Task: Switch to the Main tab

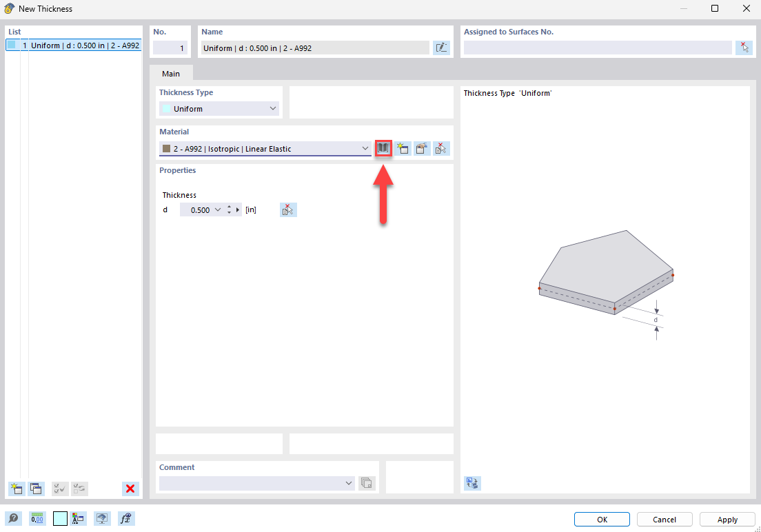Action: coord(170,73)
